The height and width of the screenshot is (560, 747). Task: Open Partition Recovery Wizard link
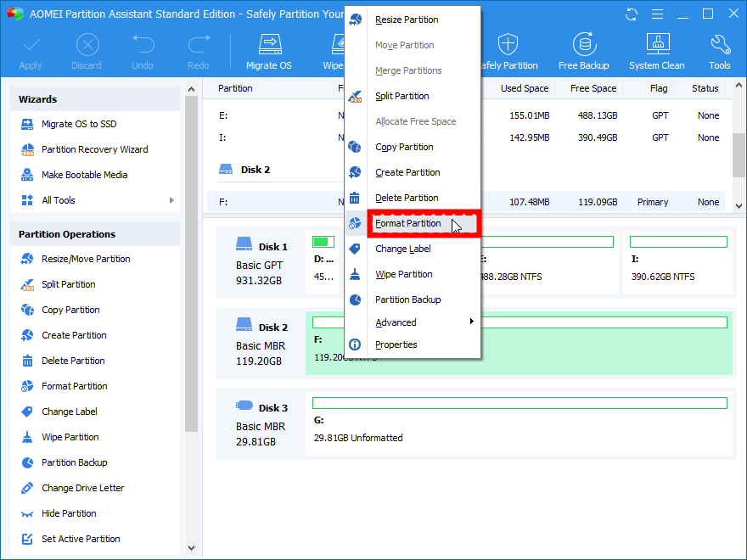point(95,149)
